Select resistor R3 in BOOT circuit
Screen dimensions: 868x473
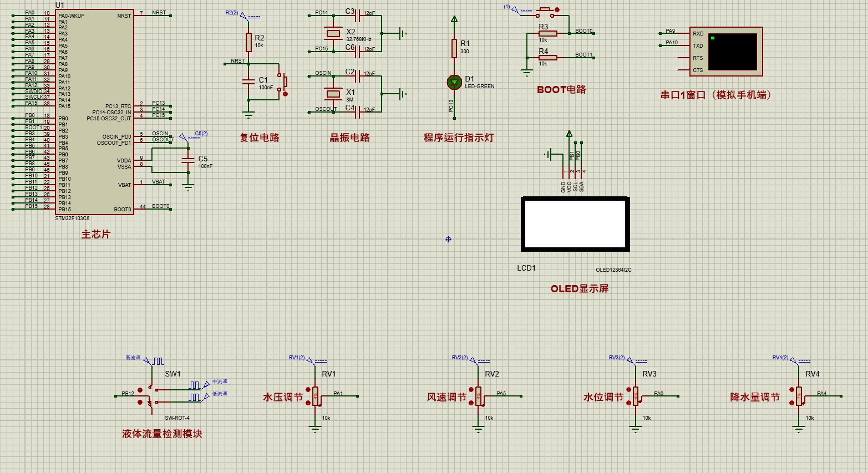pos(548,33)
